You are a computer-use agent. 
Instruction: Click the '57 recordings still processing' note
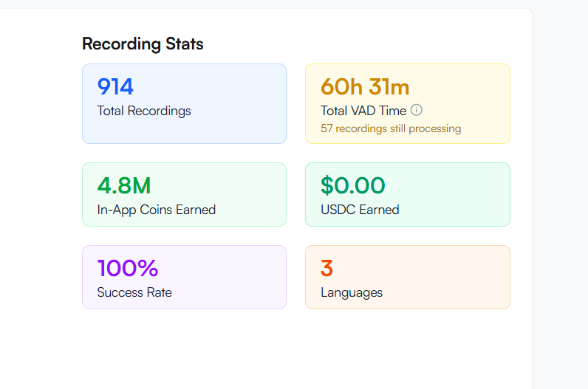391,128
